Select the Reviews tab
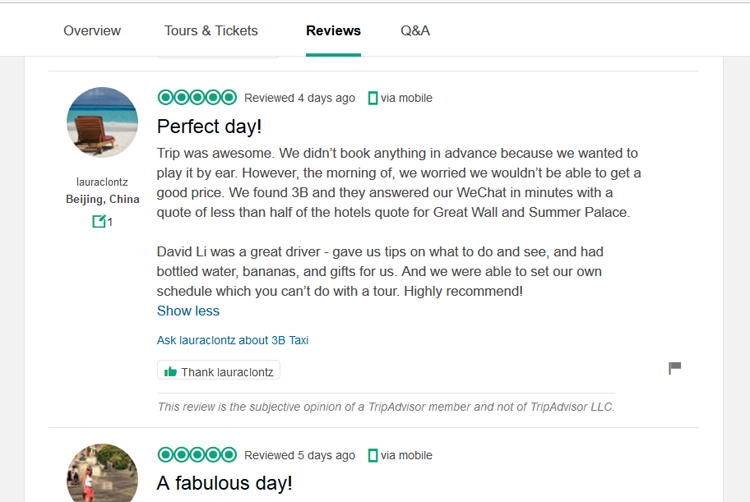Image resolution: width=750 pixels, height=502 pixels. point(333,31)
